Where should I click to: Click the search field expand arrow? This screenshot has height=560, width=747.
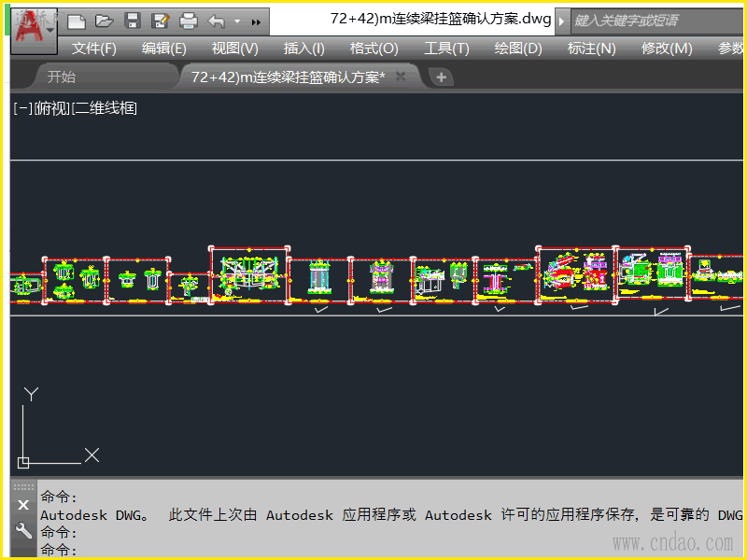coord(562,21)
